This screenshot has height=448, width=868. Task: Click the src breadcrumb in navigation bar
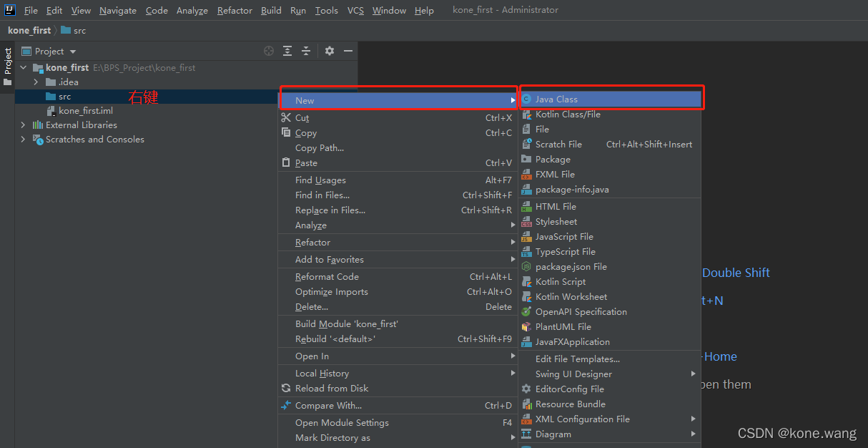74,31
